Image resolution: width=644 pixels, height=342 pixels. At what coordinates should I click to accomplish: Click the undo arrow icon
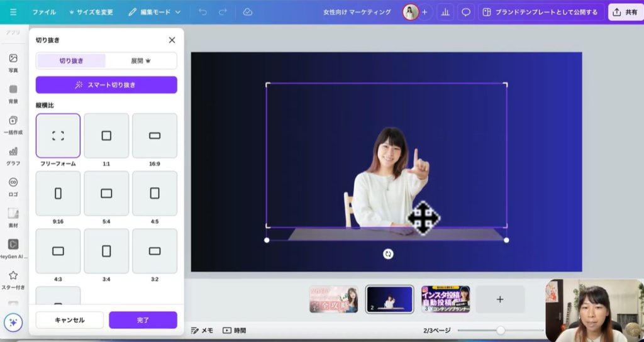(x=203, y=12)
